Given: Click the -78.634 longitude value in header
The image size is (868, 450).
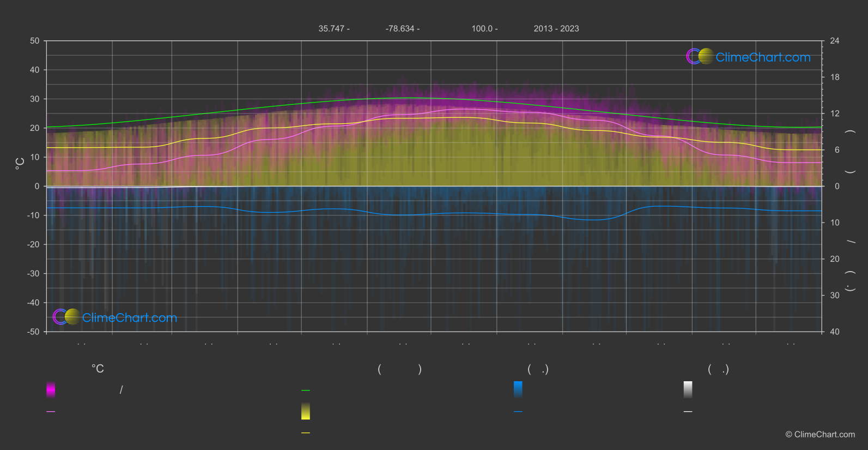Looking at the screenshot, I should coord(402,29).
